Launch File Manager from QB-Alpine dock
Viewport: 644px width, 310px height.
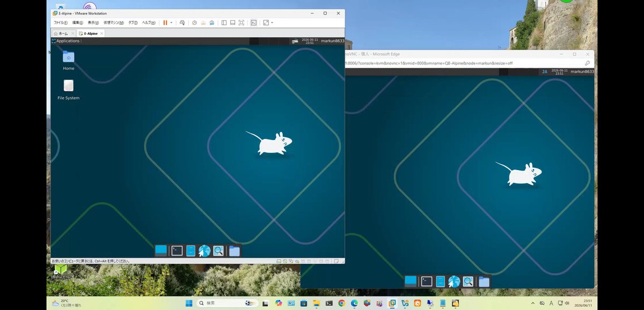click(441, 281)
